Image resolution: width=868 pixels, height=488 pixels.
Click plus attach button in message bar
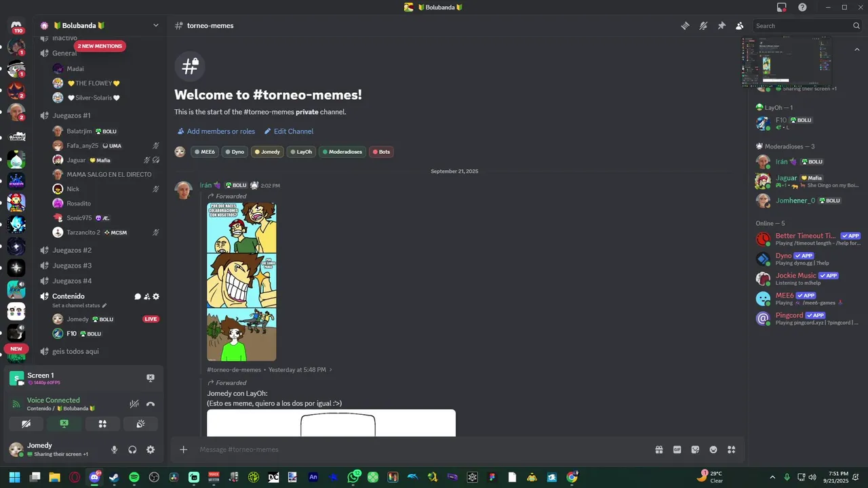pos(183,449)
